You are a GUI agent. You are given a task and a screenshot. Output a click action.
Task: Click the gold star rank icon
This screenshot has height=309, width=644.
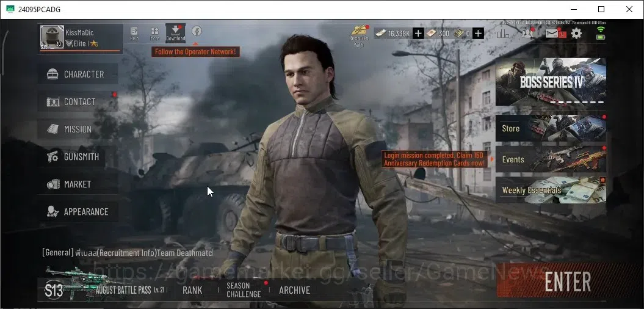pyautogui.click(x=95, y=43)
